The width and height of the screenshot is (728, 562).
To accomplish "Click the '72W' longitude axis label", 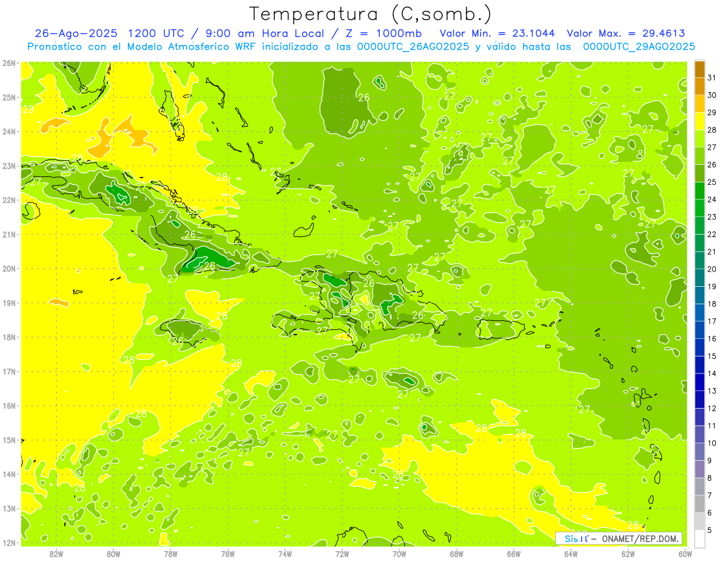I will tap(342, 554).
